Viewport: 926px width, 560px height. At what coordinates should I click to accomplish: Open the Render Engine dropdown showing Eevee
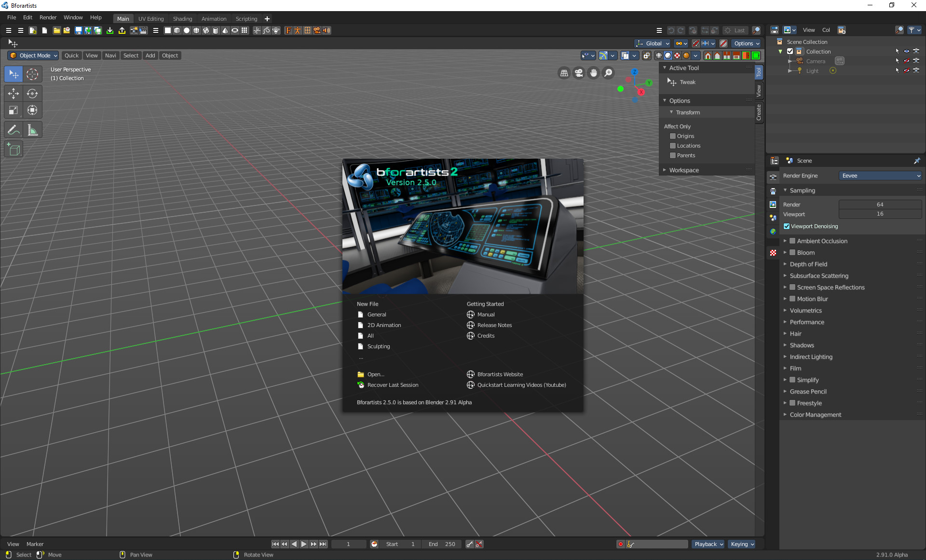[880, 176]
